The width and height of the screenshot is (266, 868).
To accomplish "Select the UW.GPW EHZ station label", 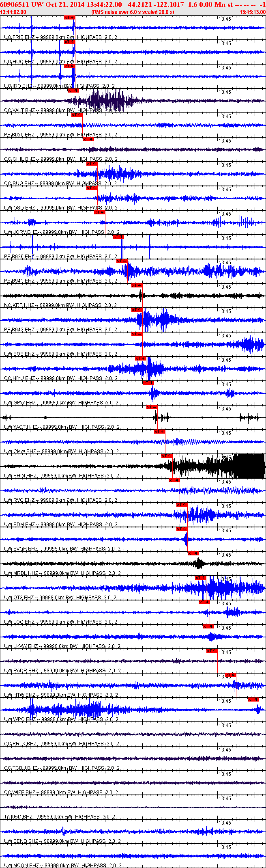I will [62, 403].
